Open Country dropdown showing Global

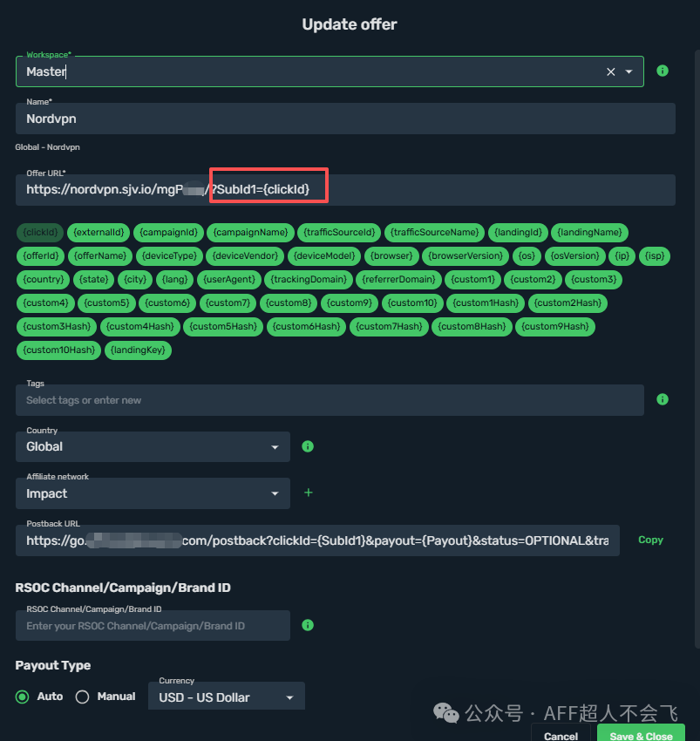point(153,446)
